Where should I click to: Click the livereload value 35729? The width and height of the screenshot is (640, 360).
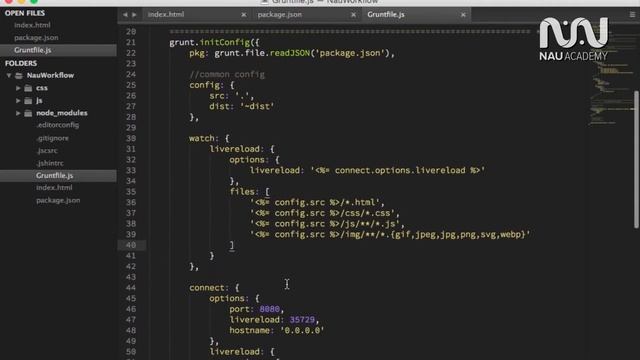click(302, 320)
